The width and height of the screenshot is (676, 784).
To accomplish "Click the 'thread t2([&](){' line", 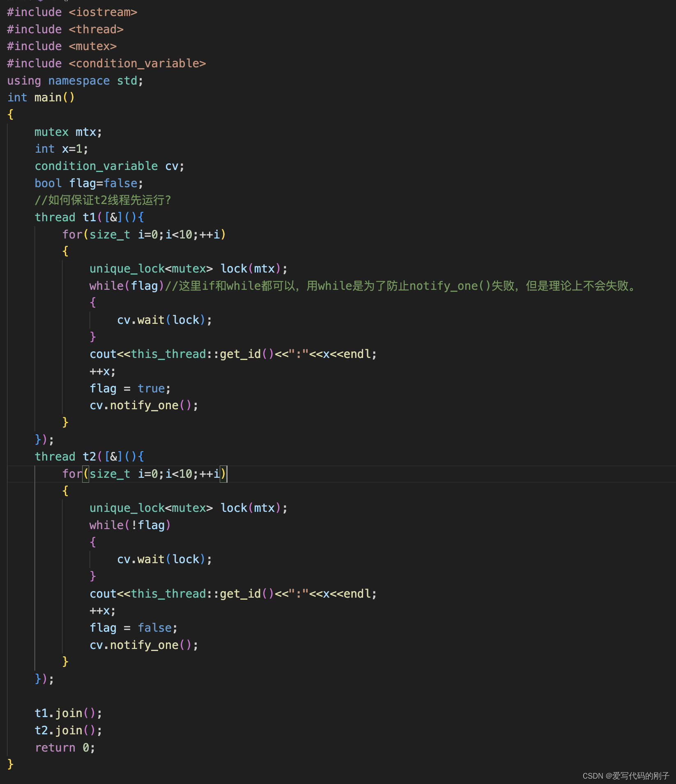I will (90, 457).
